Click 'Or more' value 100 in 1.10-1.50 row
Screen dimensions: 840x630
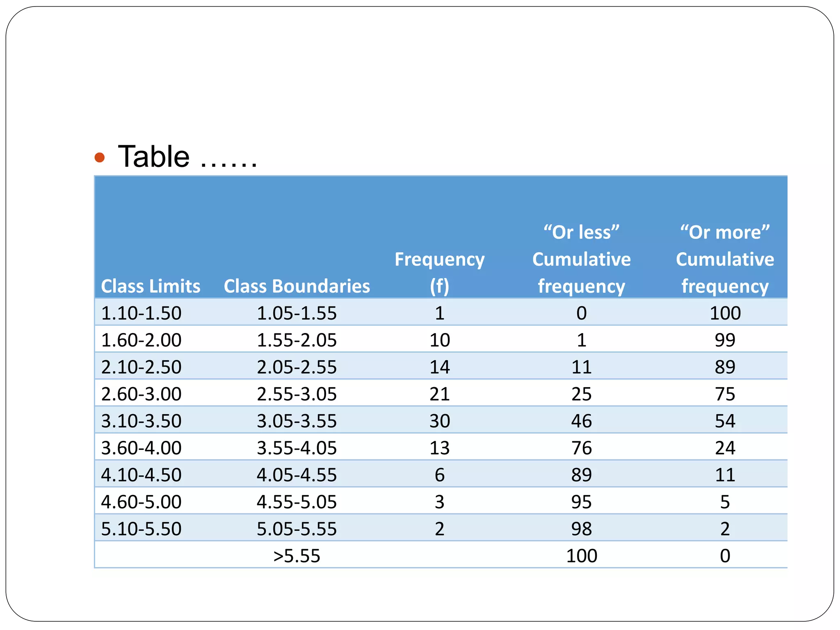pos(725,313)
